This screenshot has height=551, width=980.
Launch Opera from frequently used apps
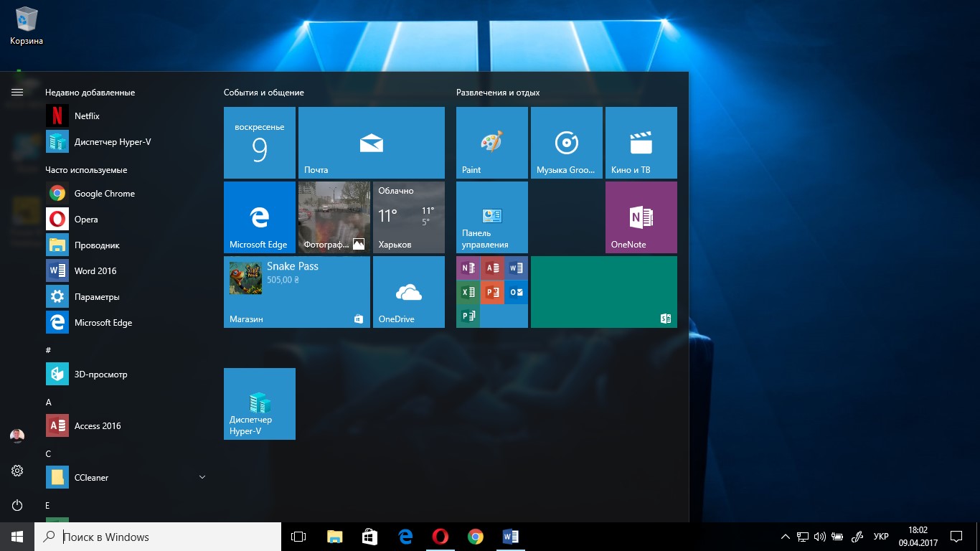[x=126, y=219]
